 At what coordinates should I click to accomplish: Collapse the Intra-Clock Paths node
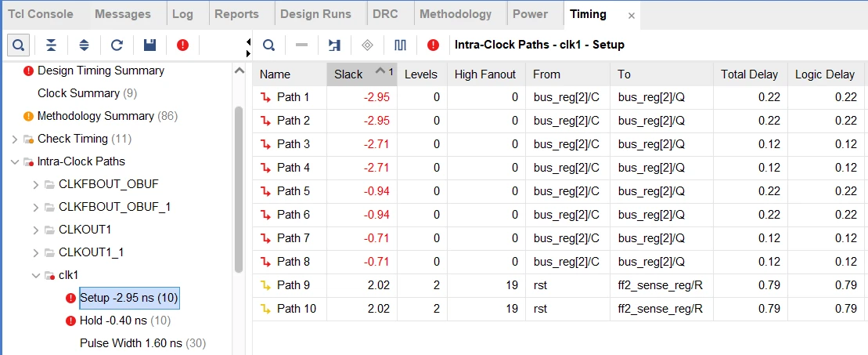[x=15, y=161]
